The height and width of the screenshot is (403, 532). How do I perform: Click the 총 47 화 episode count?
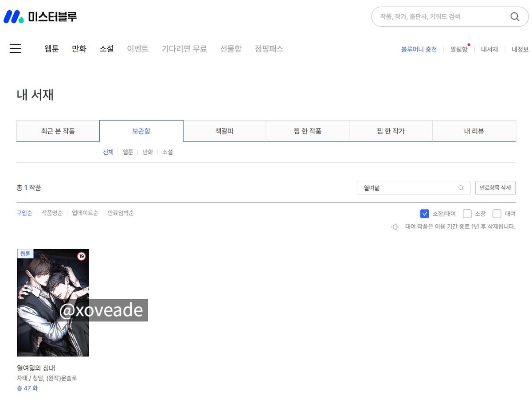pyautogui.click(x=27, y=388)
